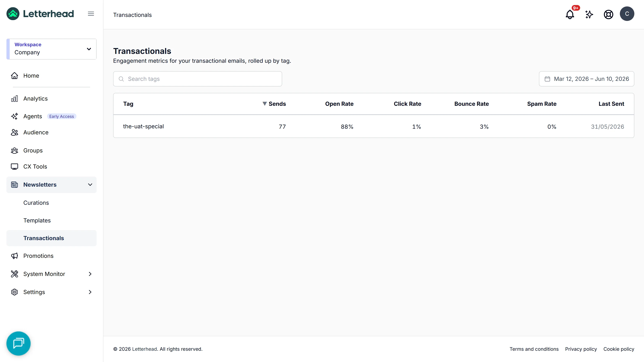Click the Home house icon
The height and width of the screenshot is (362, 644).
coord(14,76)
